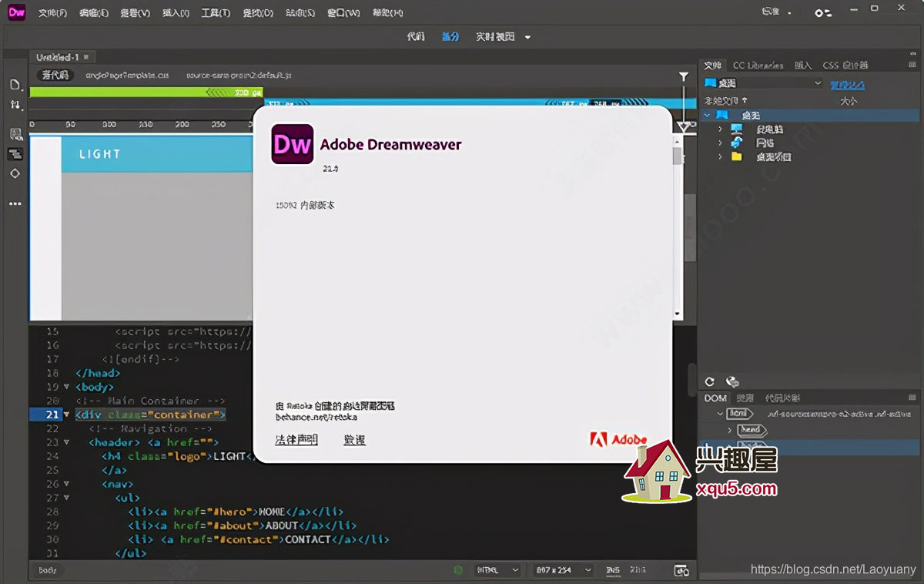
Task: Open the 窗口(W) menu
Action: pyautogui.click(x=343, y=13)
